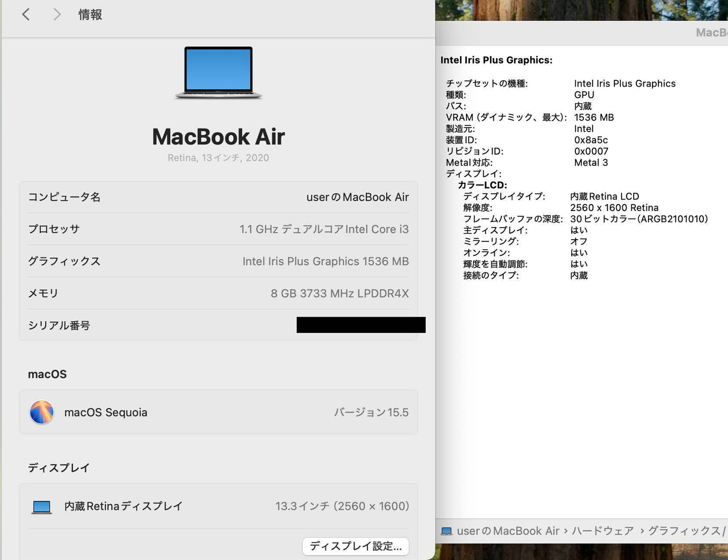Select the Intel Iris Plus Graphics heading
The height and width of the screenshot is (560, 728).
pyautogui.click(x=496, y=60)
